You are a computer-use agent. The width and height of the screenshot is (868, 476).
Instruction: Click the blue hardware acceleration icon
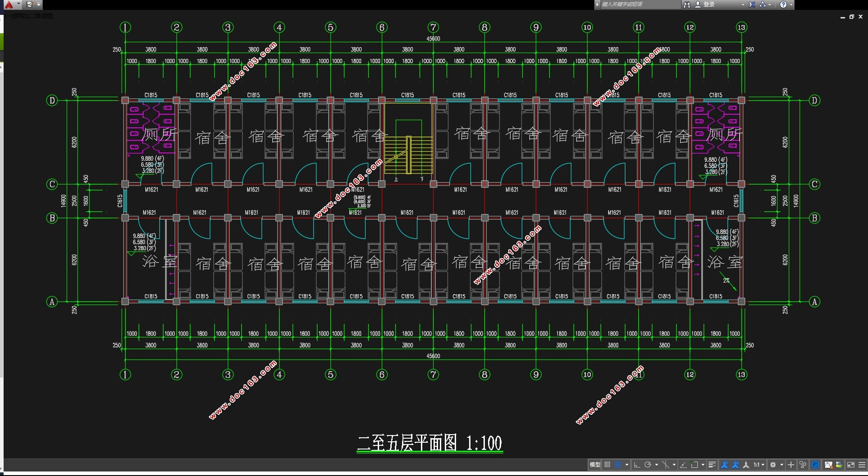point(815,465)
